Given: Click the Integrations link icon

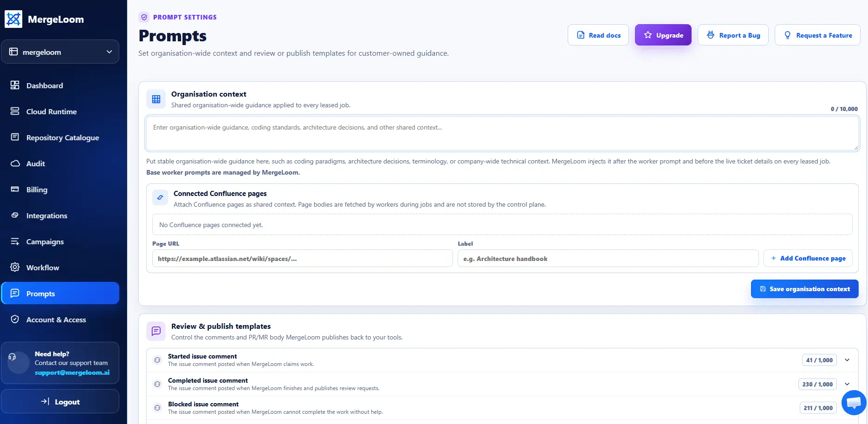Looking at the screenshot, I should (x=15, y=215).
